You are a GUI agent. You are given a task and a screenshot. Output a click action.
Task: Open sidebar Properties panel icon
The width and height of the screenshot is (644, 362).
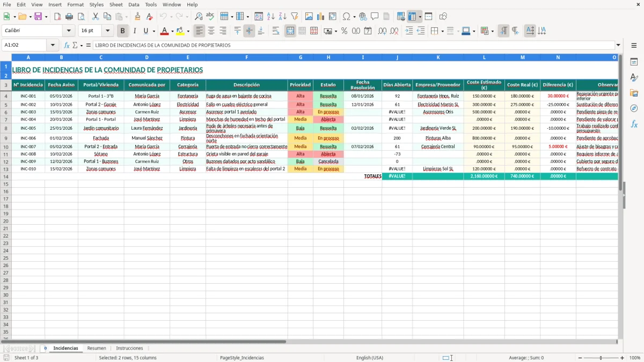[x=634, y=62]
